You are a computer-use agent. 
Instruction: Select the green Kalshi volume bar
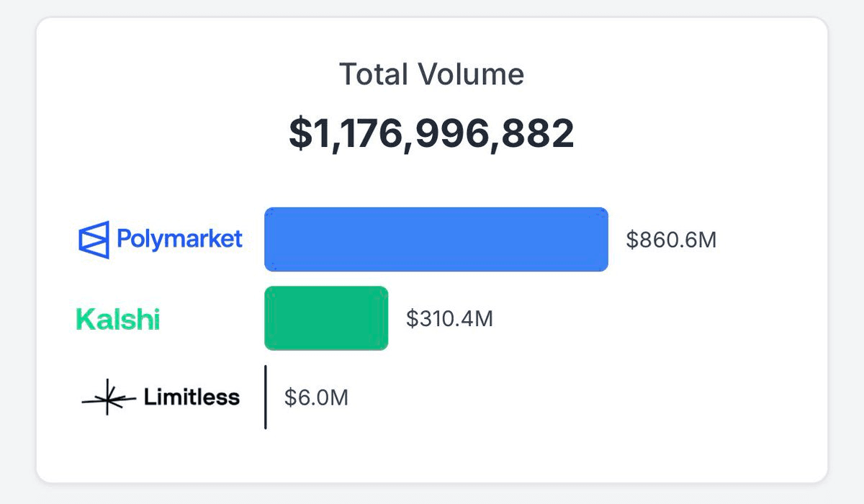326,318
